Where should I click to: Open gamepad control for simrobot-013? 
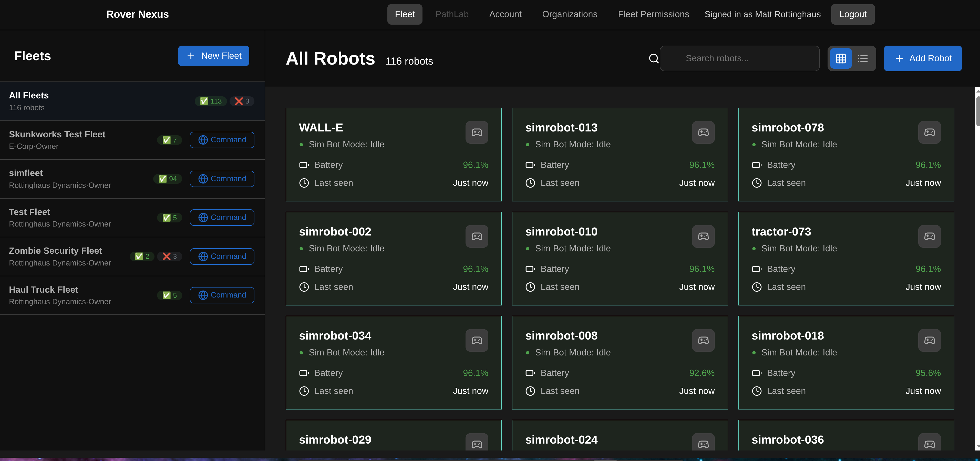tap(703, 132)
